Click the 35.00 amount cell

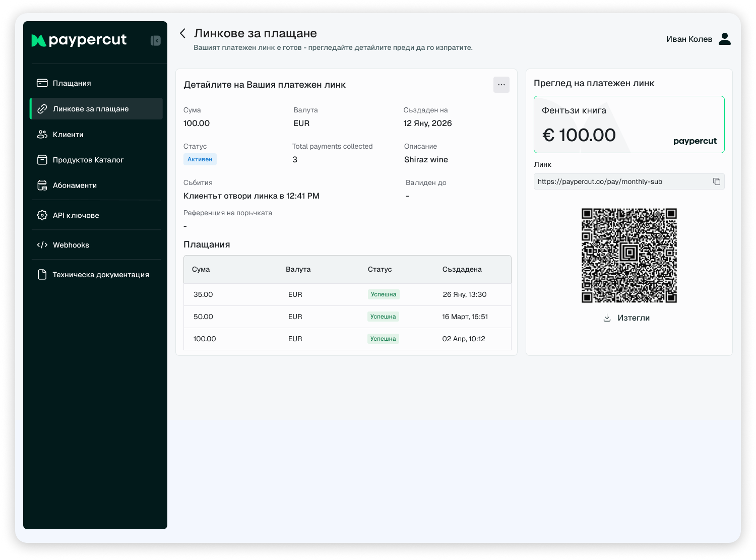tap(203, 294)
